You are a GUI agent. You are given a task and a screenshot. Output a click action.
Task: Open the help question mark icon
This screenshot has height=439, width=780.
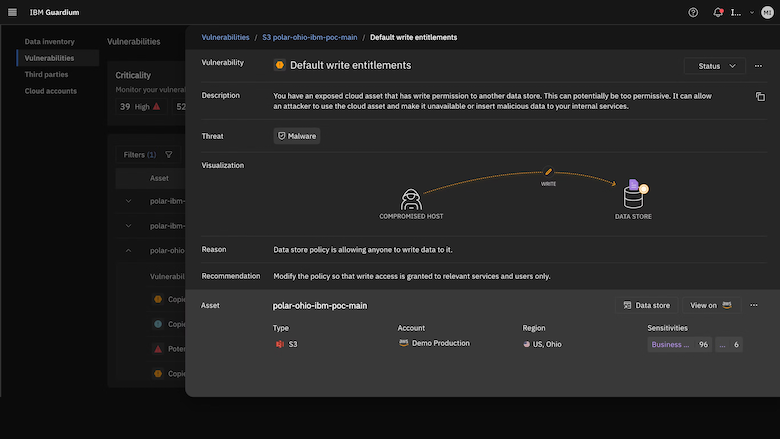(x=693, y=12)
